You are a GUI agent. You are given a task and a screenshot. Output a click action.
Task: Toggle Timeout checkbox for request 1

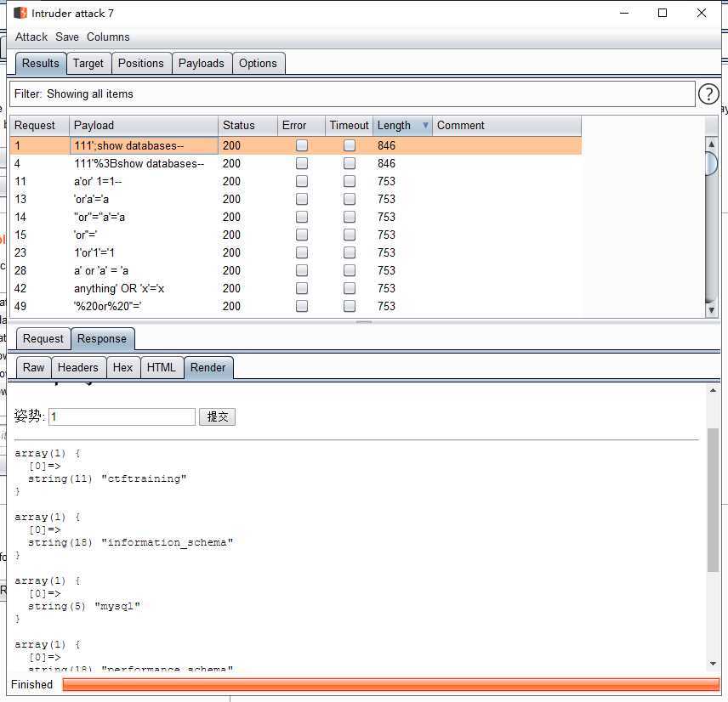(x=350, y=145)
